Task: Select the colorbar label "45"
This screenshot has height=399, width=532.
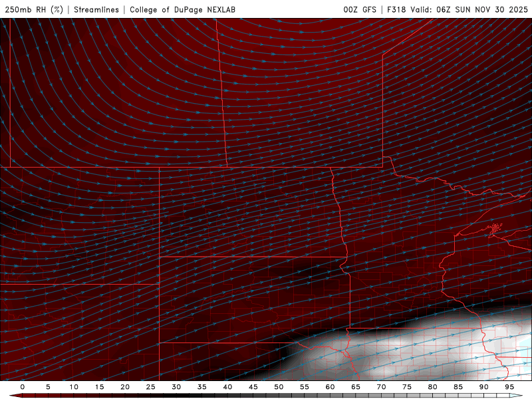Action: click(x=253, y=387)
